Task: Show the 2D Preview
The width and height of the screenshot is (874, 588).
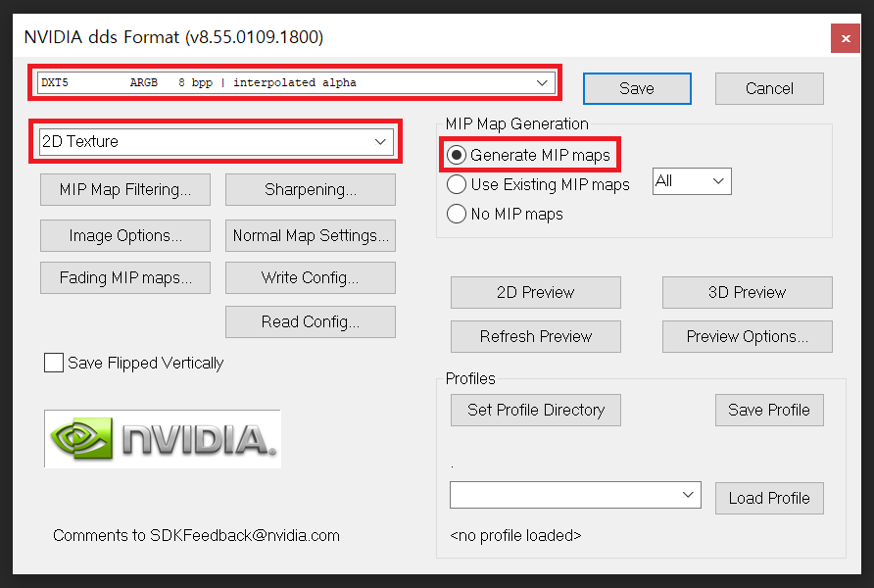Action: [536, 293]
